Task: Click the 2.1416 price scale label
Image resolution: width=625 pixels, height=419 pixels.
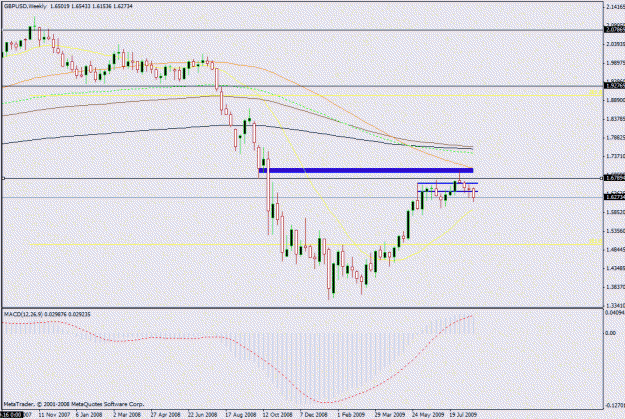Action: (615, 7)
